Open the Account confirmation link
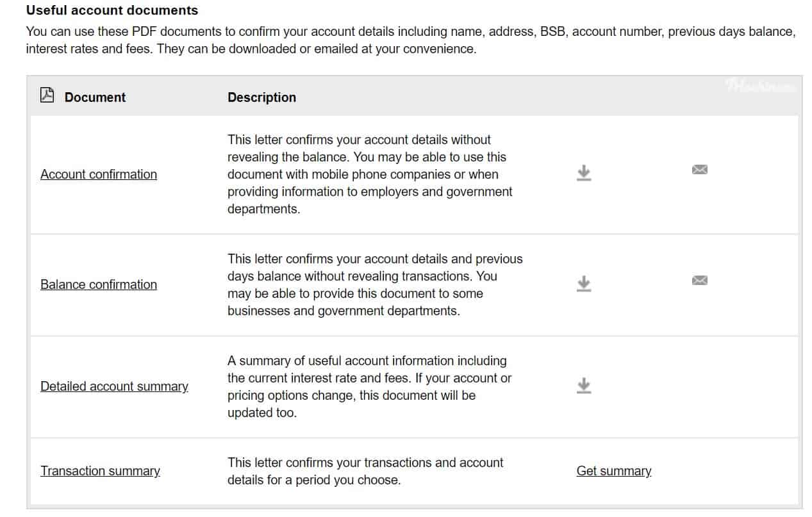The width and height of the screenshot is (812, 517). coord(98,174)
